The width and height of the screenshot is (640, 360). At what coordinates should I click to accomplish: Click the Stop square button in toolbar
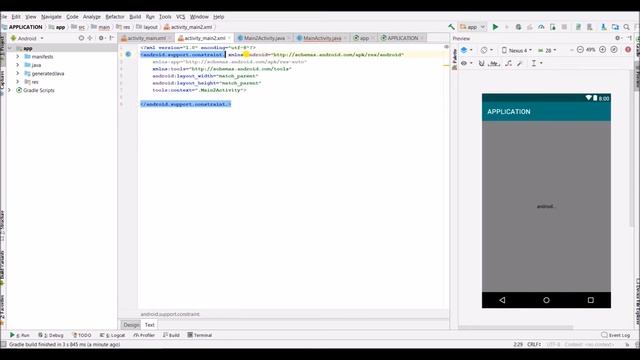coord(564,27)
